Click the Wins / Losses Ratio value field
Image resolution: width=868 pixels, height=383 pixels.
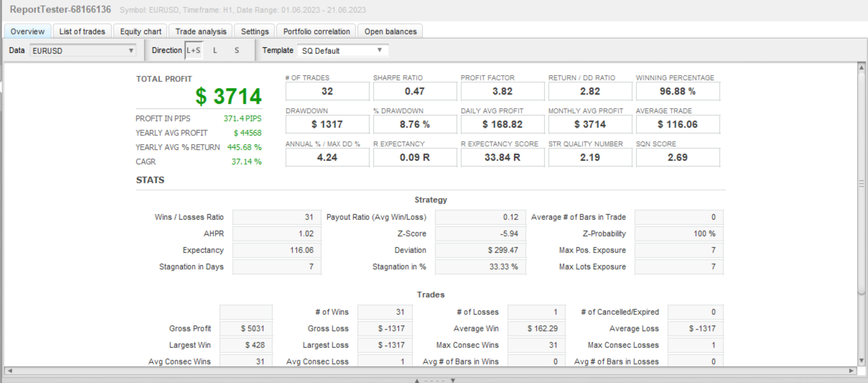pyautogui.click(x=277, y=217)
